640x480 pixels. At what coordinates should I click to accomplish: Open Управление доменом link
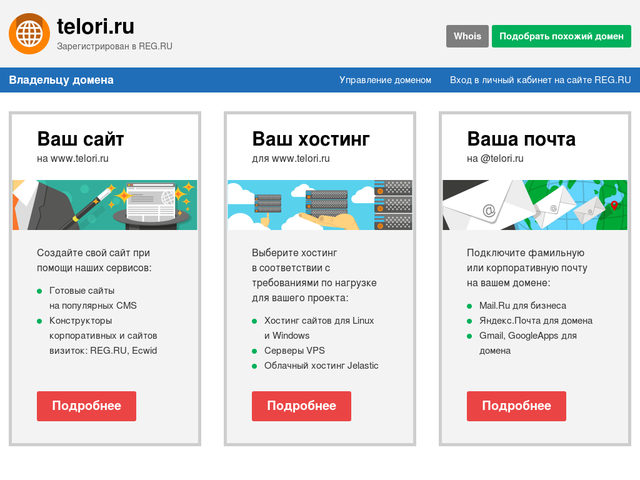tap(385, 80)
